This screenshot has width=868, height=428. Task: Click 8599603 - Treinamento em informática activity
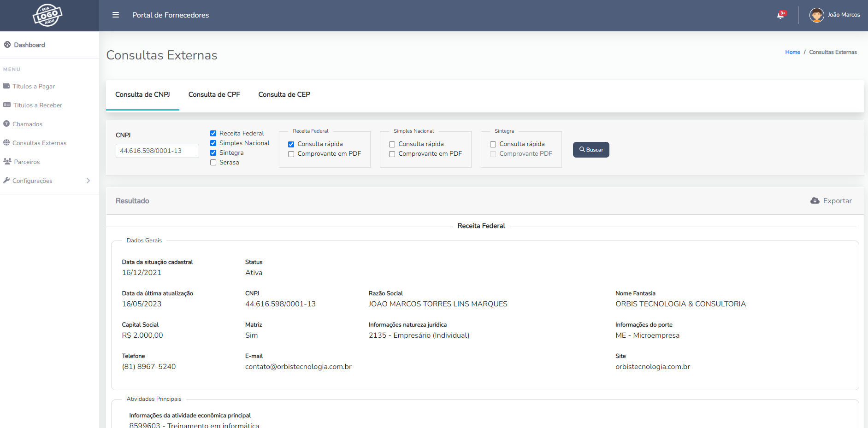(x=194, y=425)
